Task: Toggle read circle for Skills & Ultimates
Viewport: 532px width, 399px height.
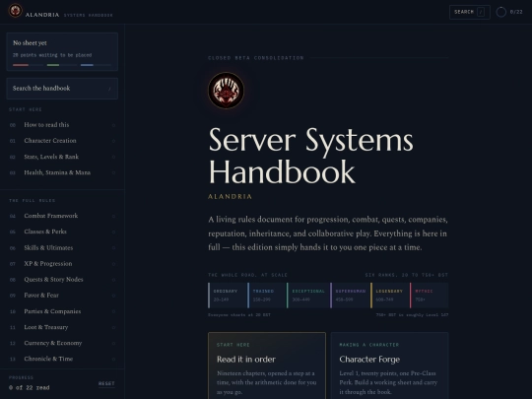Action: pos(113,248)
